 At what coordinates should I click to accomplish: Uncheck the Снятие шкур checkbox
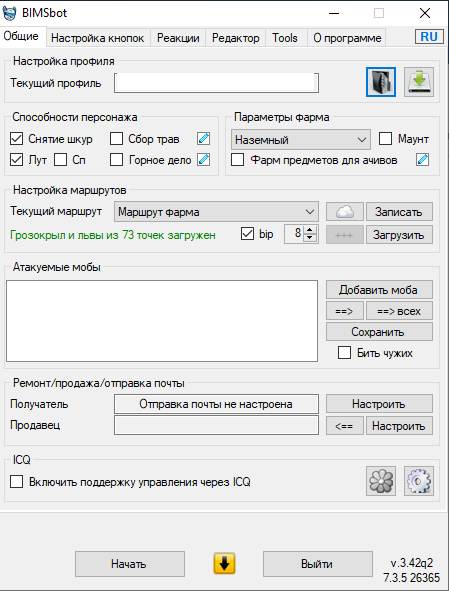16,139
